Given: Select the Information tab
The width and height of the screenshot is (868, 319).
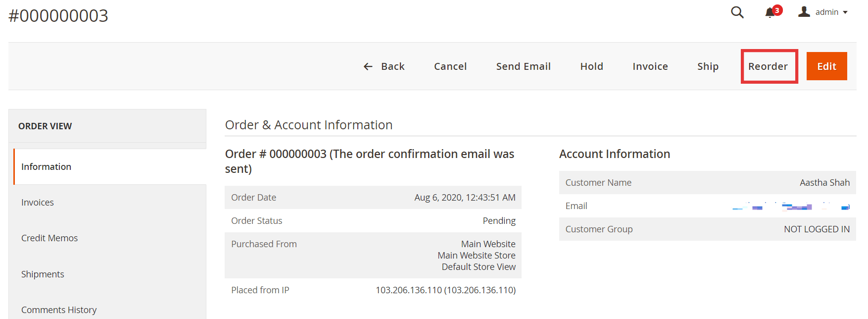Looking at the screenshot, I should (46, 166).
